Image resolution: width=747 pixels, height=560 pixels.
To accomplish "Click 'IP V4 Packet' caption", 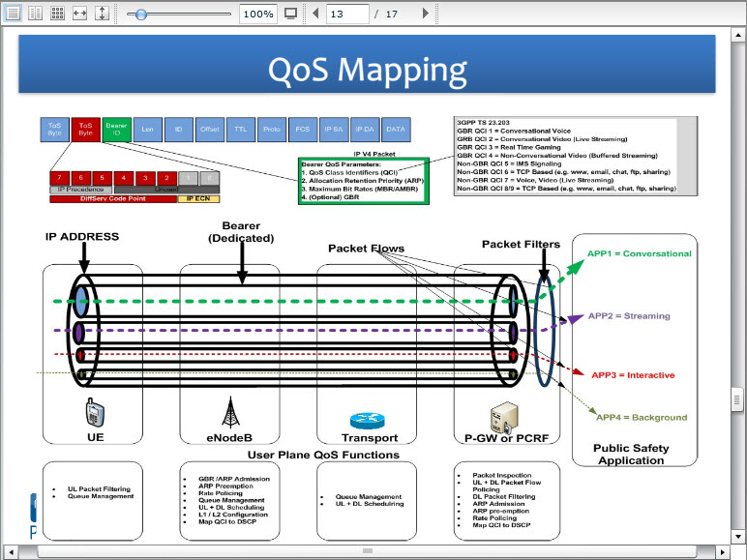I will [374, 154].
